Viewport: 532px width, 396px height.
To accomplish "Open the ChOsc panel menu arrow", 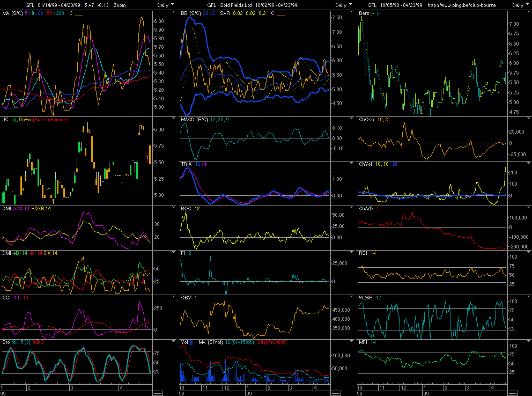I will 529,119.
